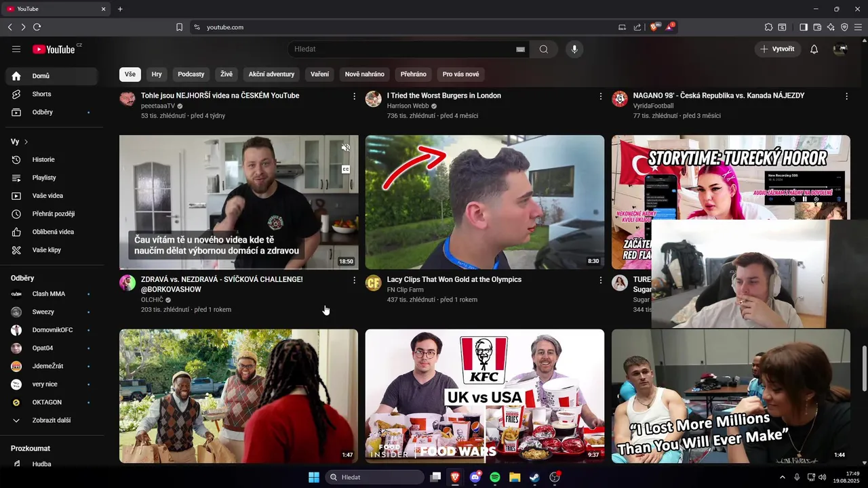The height and width of the screenshot is (488, 868).
Task: Select the Podcasty filter chip
Action: (191, 74)
